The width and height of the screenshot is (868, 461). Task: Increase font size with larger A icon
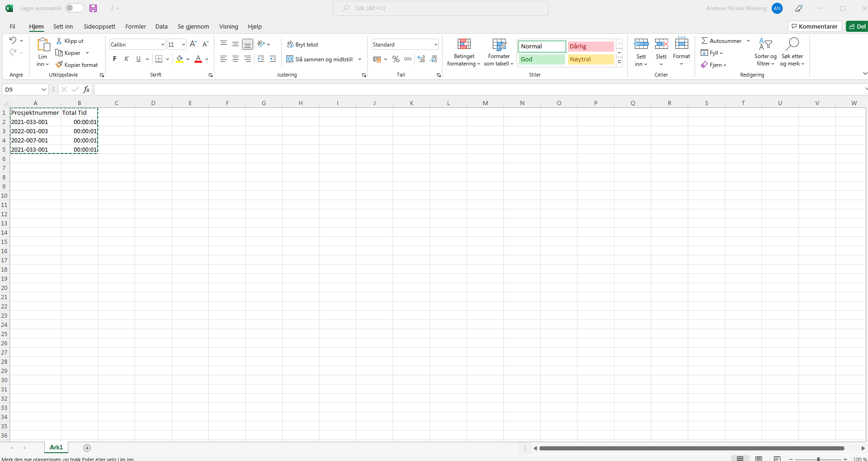[x=193, y=44]
